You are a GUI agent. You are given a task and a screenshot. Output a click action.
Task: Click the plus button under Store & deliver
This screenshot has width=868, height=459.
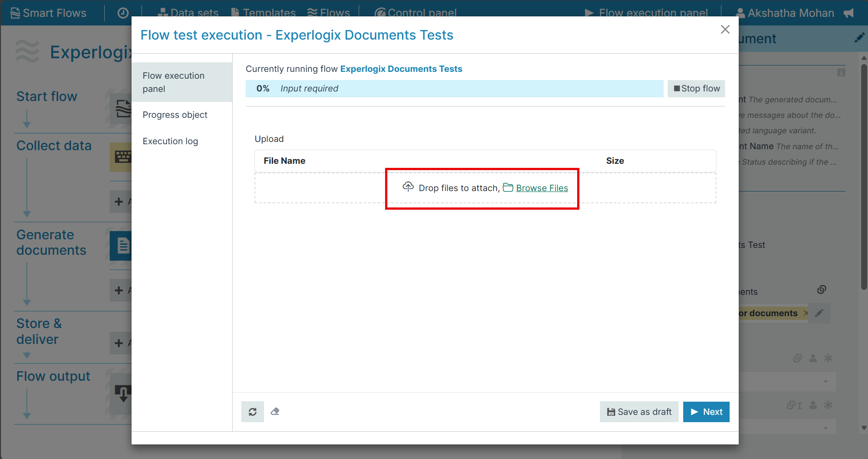pos(121,343)
